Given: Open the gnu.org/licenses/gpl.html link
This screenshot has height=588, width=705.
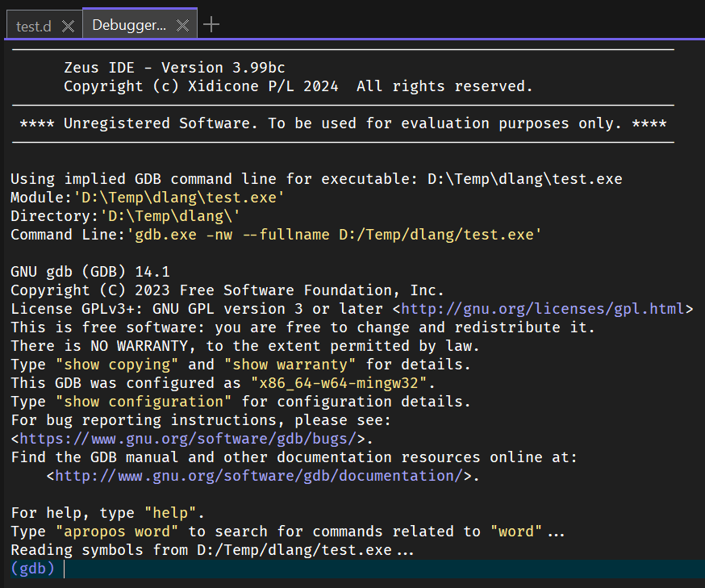Looking at the screenshot, I should coord(543,309).
